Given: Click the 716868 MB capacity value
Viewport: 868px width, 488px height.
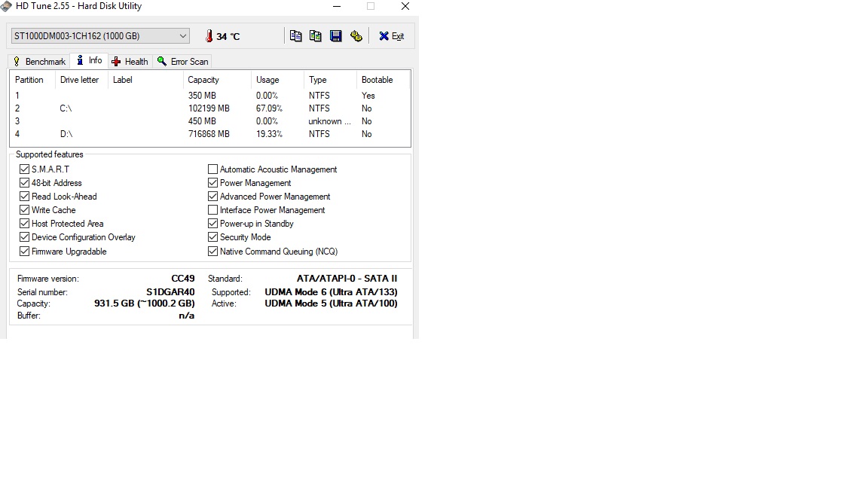Looking at the screenshot, I should (x=209, y=134).
